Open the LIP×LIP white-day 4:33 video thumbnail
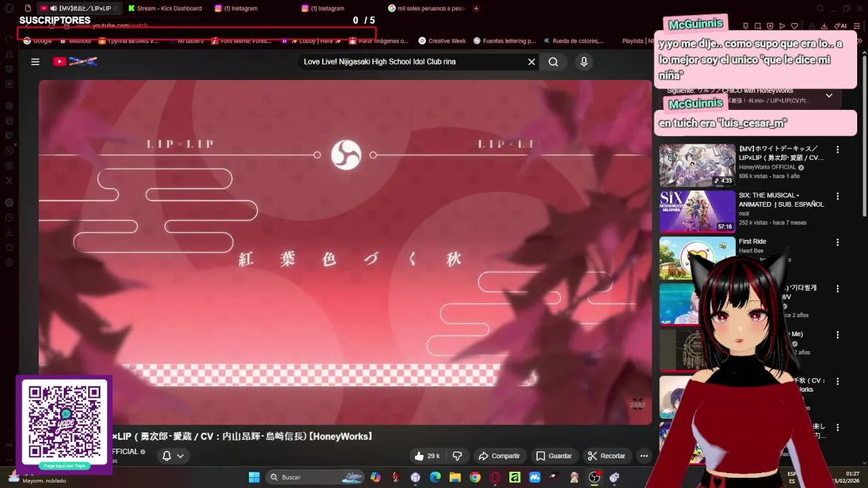Viewport: 868px width, 488px height. [x=697, y=165]
